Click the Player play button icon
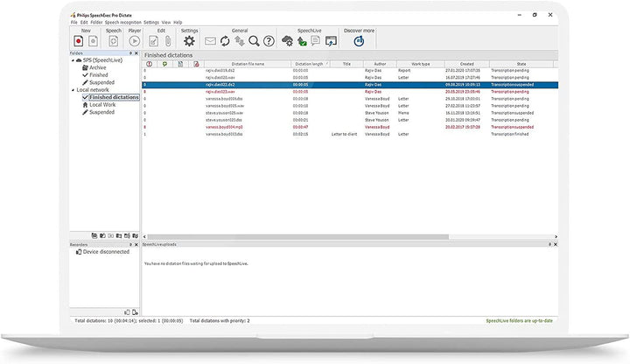 pyautogui.click(x=135, y=41)
